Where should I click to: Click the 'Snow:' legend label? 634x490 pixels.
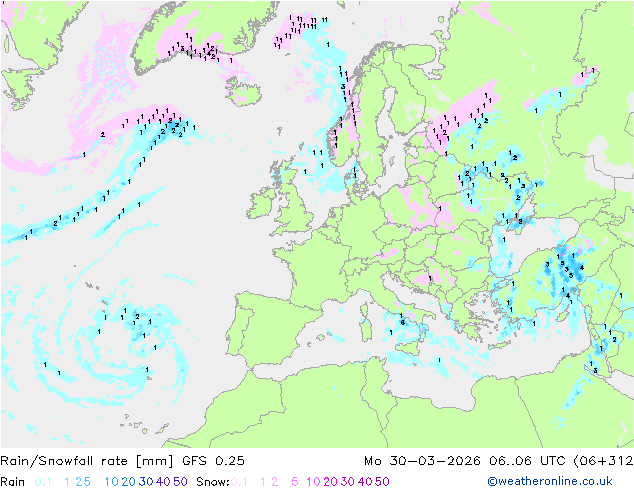pyautogui.click(x=213, y=482)
